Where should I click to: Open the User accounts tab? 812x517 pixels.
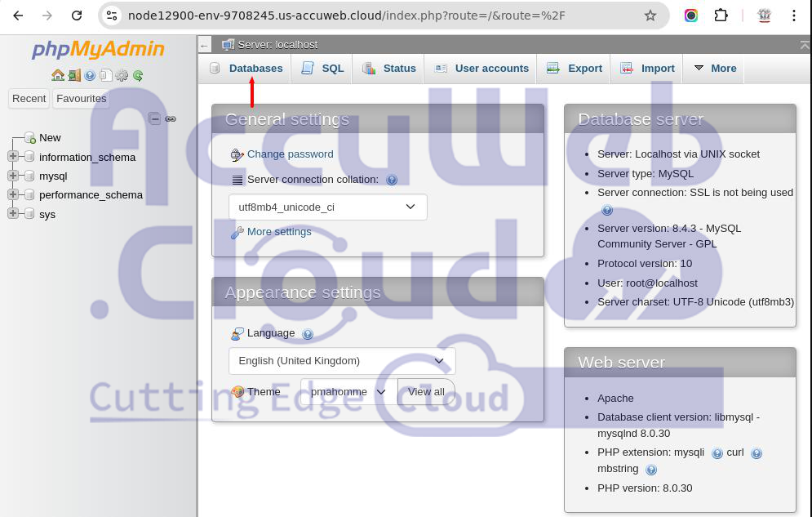(x=490, y=69)
